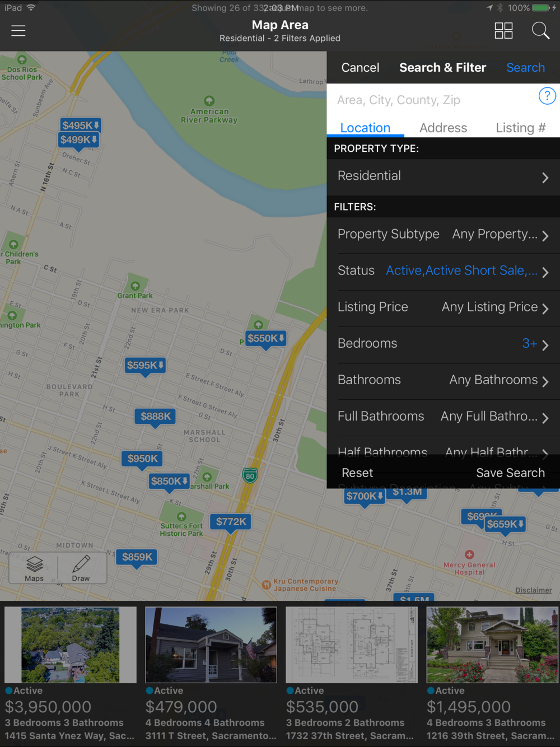The width and height of the screenshot is (560, 747).
Task: Select the $550K map price marker
Action: tap(266, 339)
